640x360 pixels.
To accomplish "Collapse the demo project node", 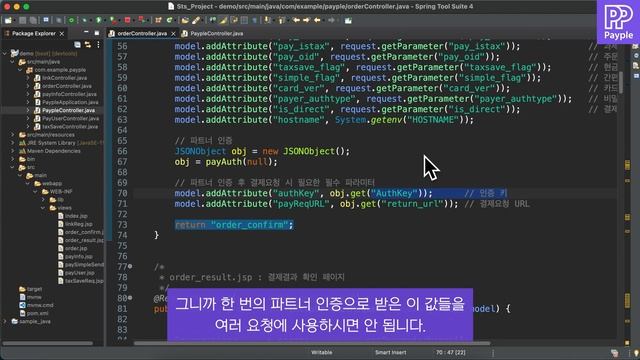I will 5,53.
